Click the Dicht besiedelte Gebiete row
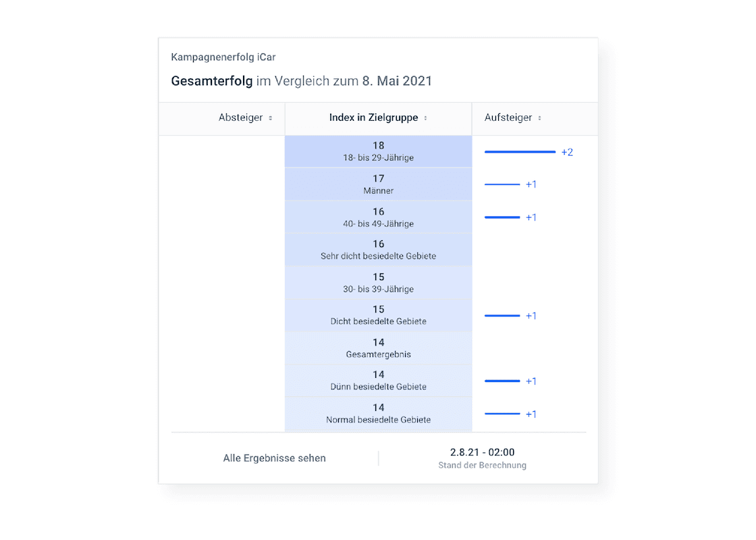The height and width of the screenshot is (540, 756). click(378, 315)
